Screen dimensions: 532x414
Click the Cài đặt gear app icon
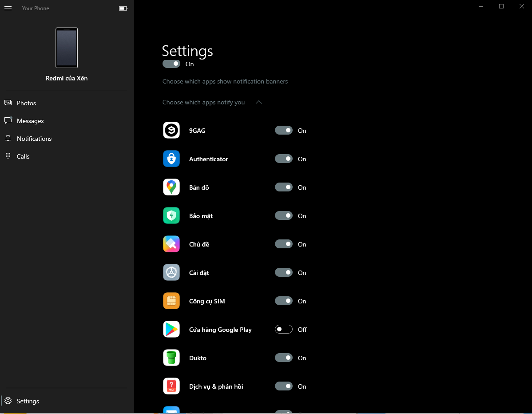[x=171, y=272]
